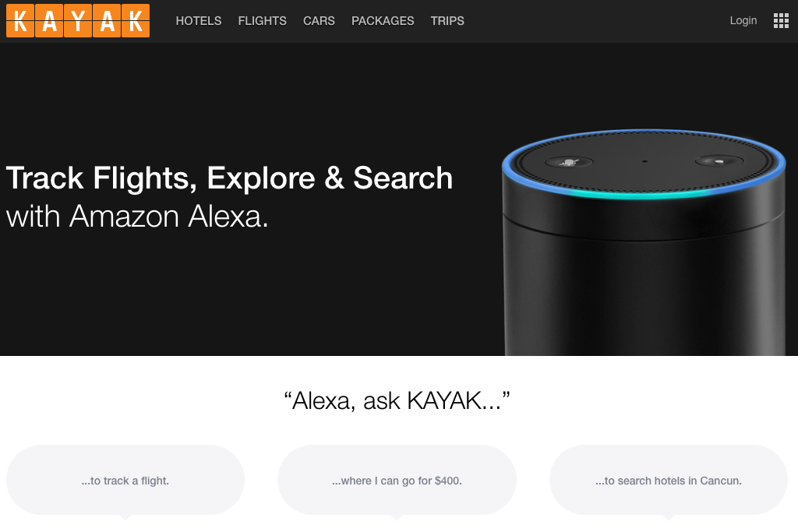
Task: Select the 'search hotels in Cancun' bubble
Action: pyautogui.click(x=669, y=481)
